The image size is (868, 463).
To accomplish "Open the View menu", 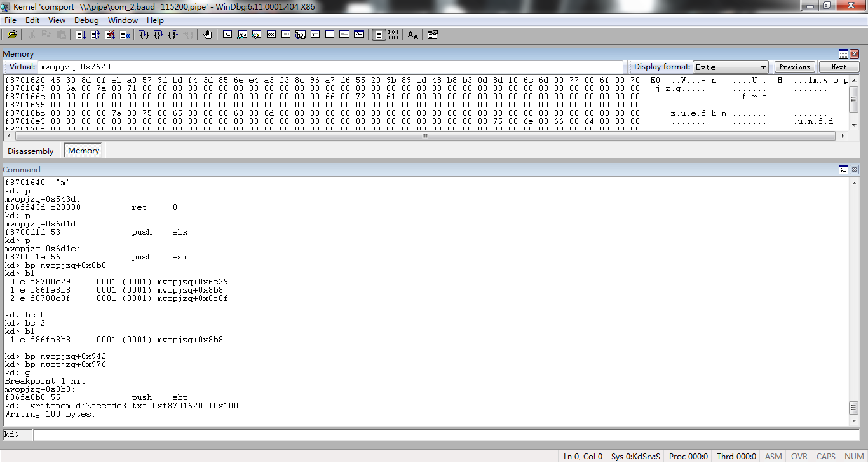I will pos(57,20).
